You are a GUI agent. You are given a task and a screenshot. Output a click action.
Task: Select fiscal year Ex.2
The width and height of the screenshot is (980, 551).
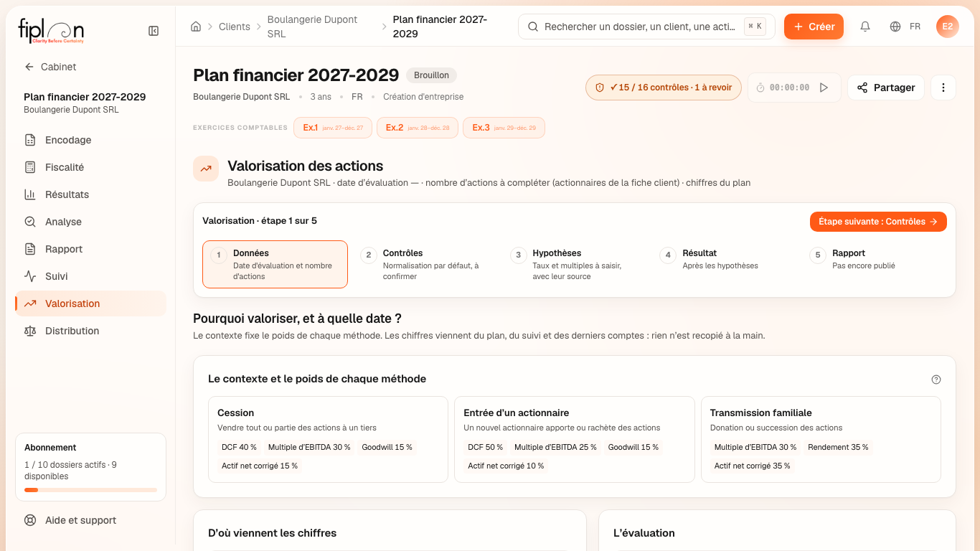[x=418, y=128]
